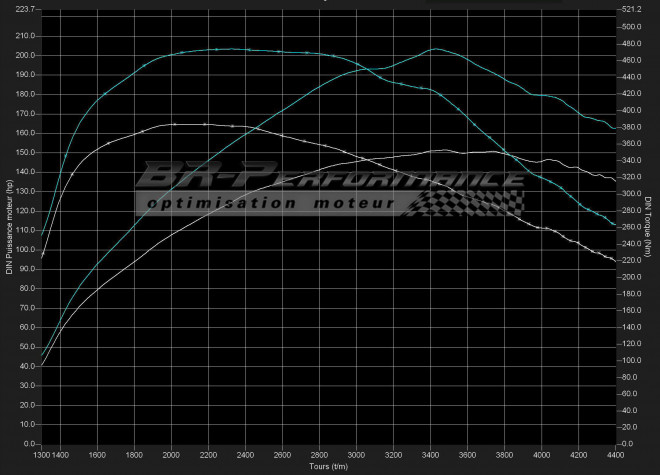Screen dimensions: 660x475
Task: Click the 0.0 tick on the power axis
Action: [27, 443]
